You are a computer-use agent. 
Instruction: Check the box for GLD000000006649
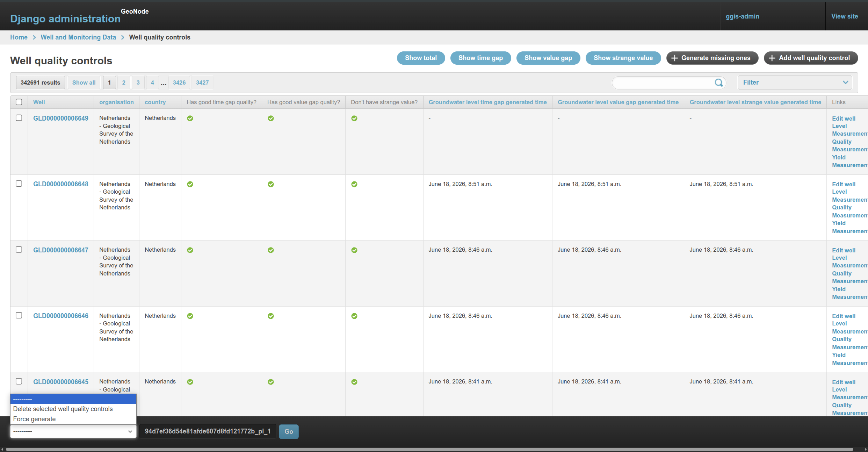click(19, 118)
